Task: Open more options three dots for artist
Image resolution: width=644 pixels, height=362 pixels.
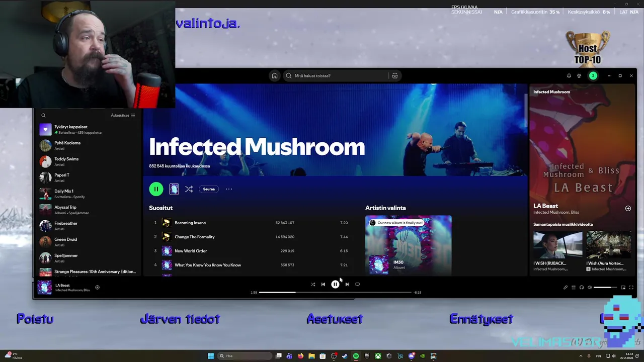Action: 229,189
